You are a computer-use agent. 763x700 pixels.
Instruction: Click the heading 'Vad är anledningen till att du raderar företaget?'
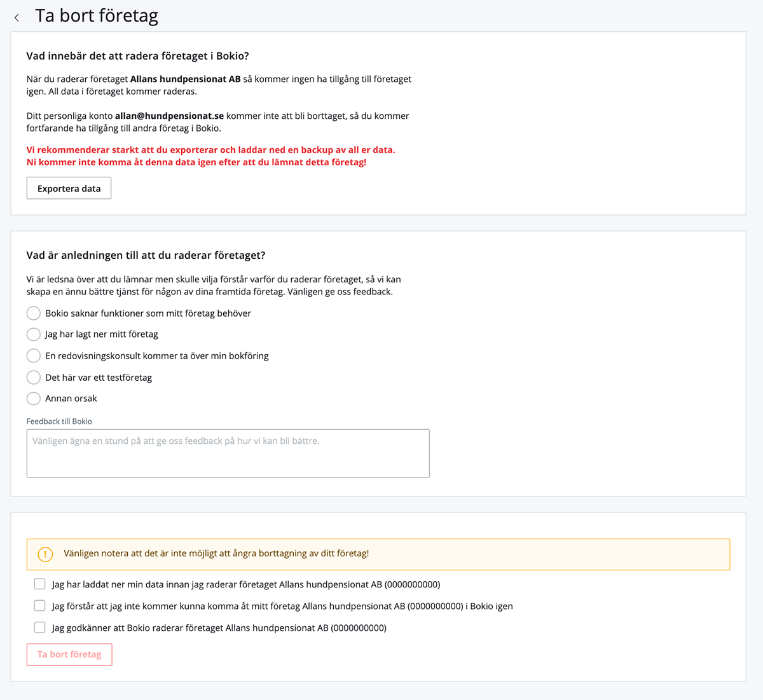[x=146, y=255]
